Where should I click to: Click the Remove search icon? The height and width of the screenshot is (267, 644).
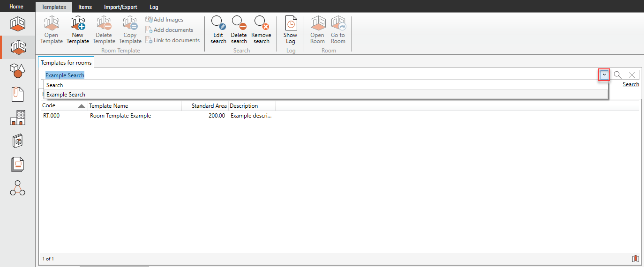click(261, 30)
